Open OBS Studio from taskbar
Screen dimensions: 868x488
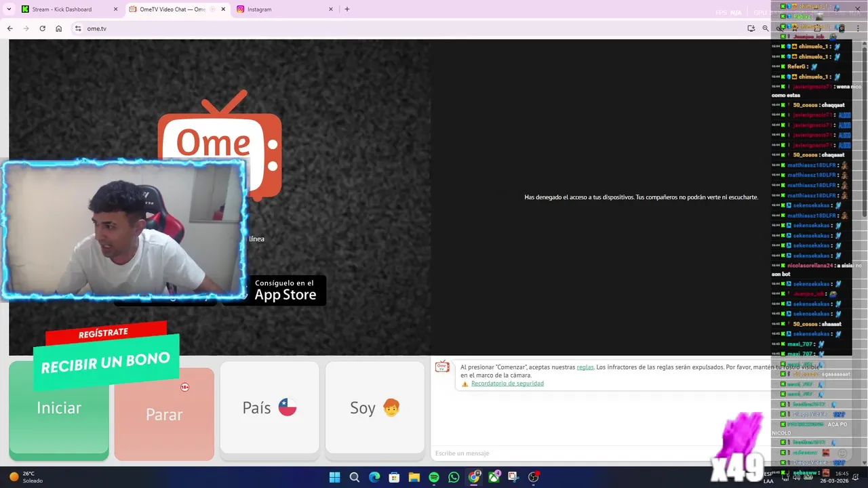(x=534, y=477)
